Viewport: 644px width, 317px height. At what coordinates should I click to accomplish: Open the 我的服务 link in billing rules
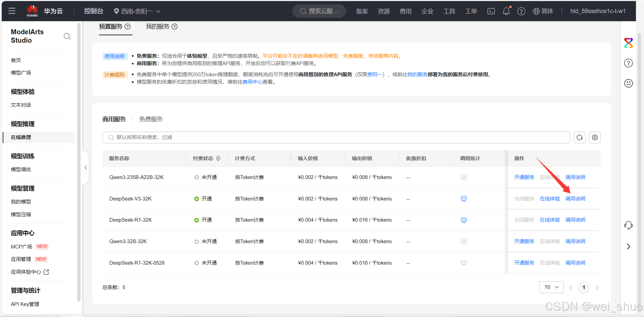tap(417, 75)
